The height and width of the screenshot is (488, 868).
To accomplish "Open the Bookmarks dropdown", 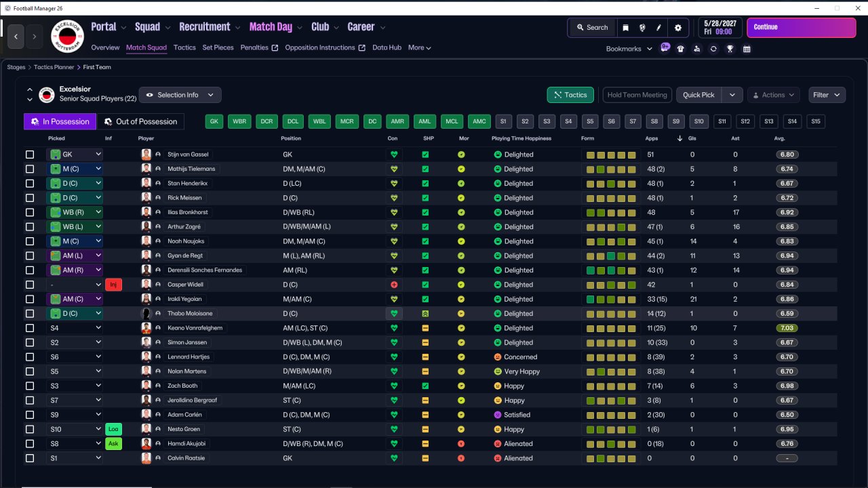I will click(629, 49).
